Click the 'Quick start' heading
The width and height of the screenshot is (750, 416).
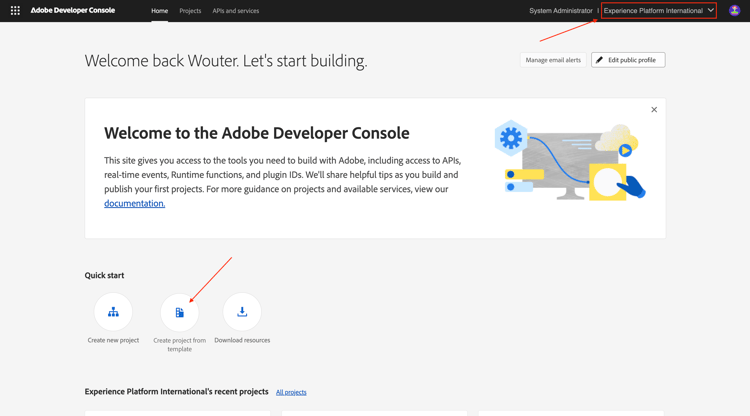[104, 275]
